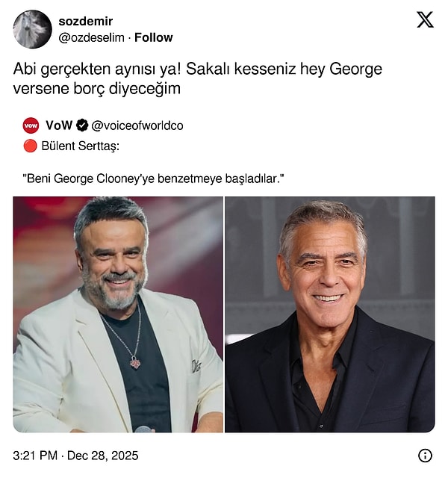
Task: Click the sozdemir profile avatar
Action: coord(32,29)
